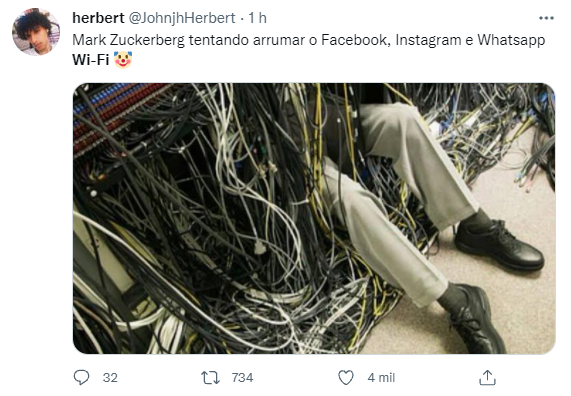Open herbert's profile picture avatar
The height and width of the screenshot is (396, 571).
point(36,32)
